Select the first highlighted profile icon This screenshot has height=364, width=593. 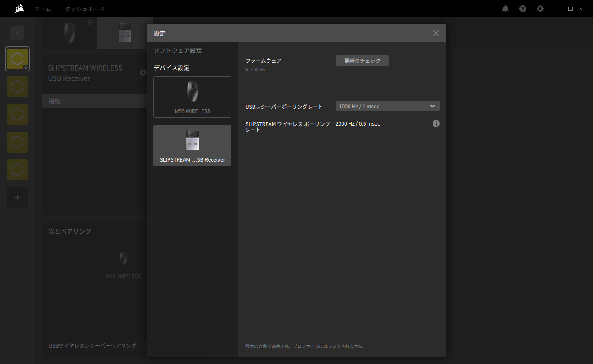pyautogui.click(x=17, y=59)
